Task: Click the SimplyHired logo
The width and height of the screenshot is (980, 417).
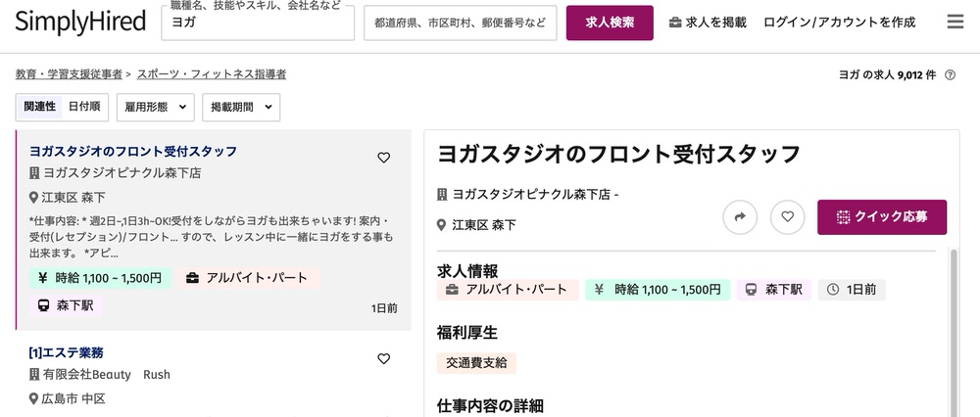Action: 80,22
